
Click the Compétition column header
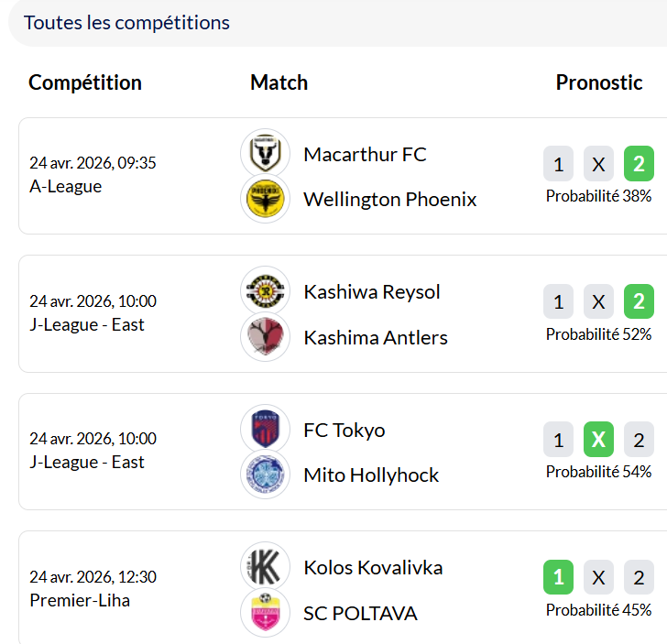[85, 82]
